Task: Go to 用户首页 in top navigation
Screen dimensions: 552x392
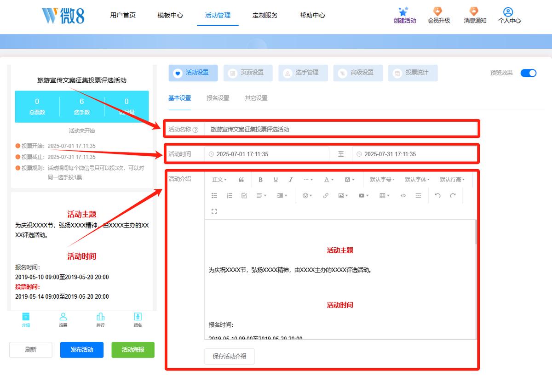Action: pyautogui.click(x=123, y=15)
